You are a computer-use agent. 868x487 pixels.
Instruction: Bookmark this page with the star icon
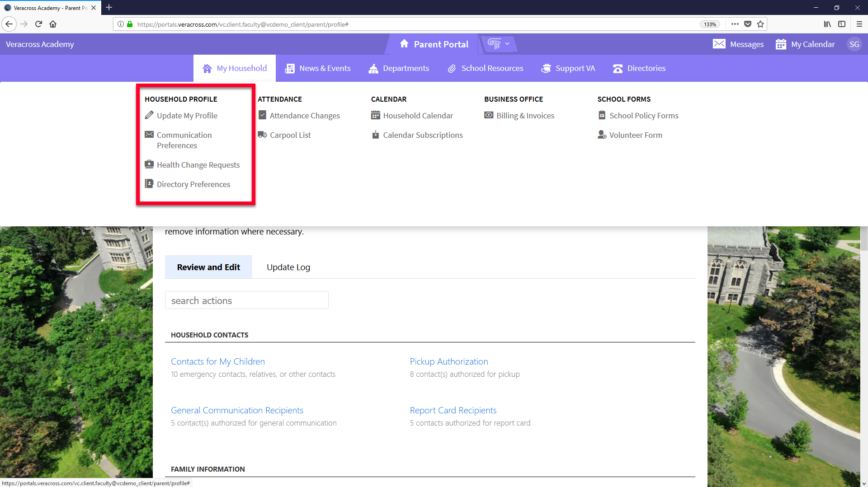(x=760, y=24)
